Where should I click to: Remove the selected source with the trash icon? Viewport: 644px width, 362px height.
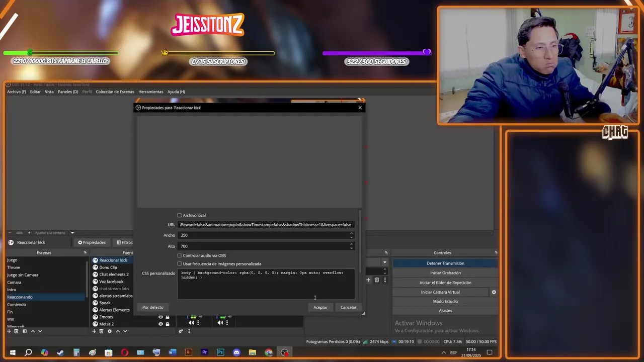coord(101,331)
